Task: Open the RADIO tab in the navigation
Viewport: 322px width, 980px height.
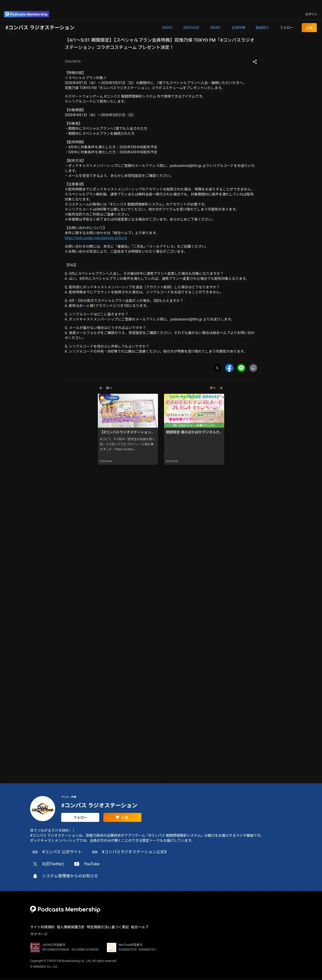Action: (167, 28)
